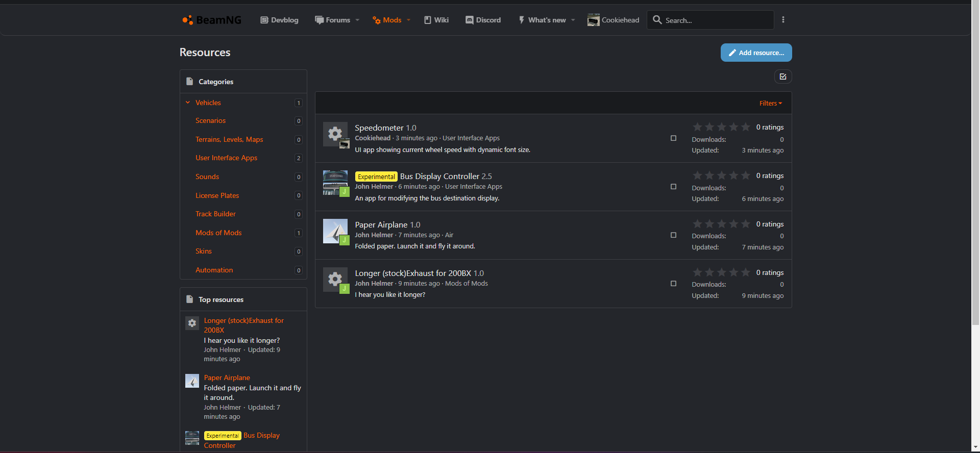Open Paper Airplane title in main list
980x453 pixels.
(x=381, y=224)
